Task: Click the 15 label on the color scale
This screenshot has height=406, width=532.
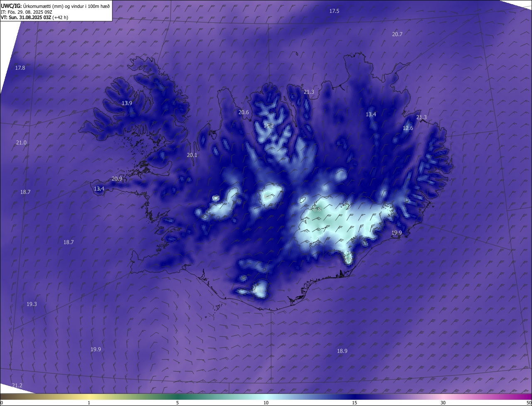Action: (x=355, y=403)
